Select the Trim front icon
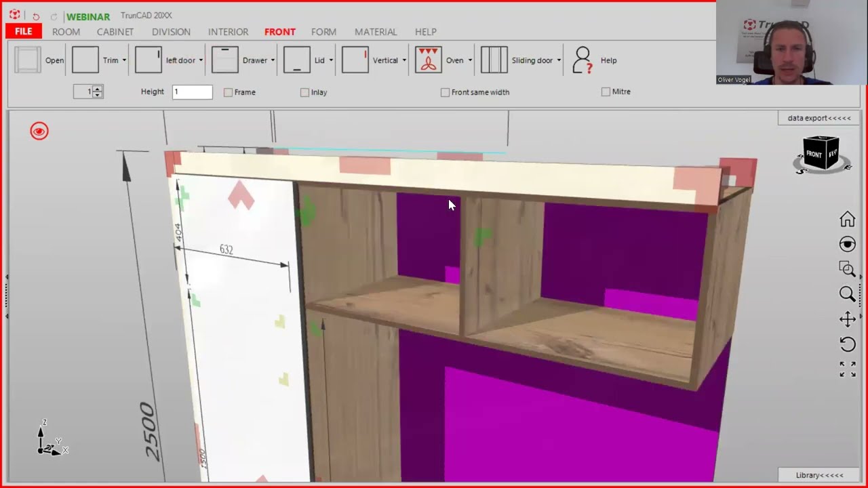868x488 pixels. [85, 60]
